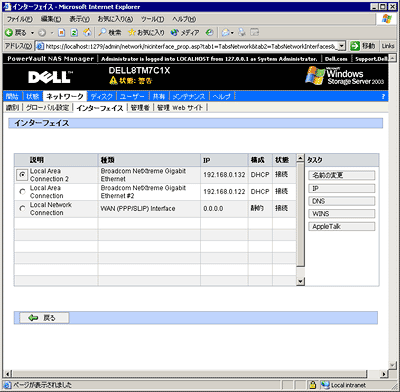The width and height of the screenshot is (400, 392).
Task: Open the Forward button history dropdown
Action: click(52, 33)
